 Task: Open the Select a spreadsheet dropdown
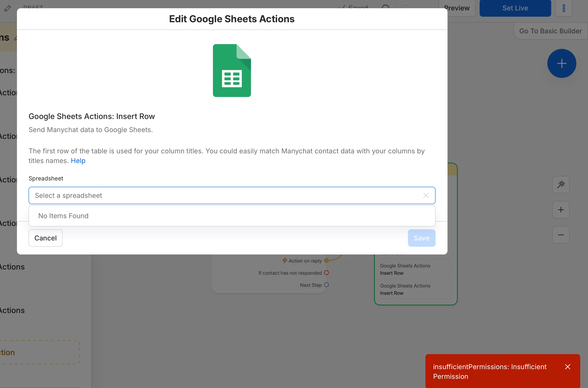point(232,195)
